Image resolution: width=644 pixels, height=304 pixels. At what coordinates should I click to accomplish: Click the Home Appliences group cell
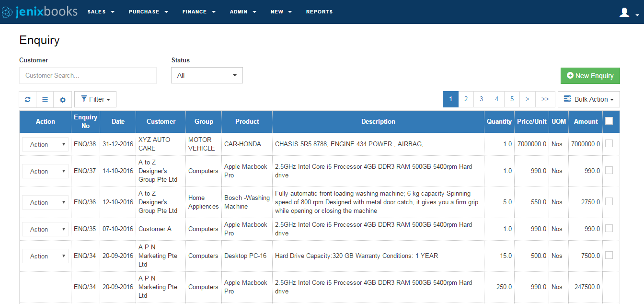203,202
